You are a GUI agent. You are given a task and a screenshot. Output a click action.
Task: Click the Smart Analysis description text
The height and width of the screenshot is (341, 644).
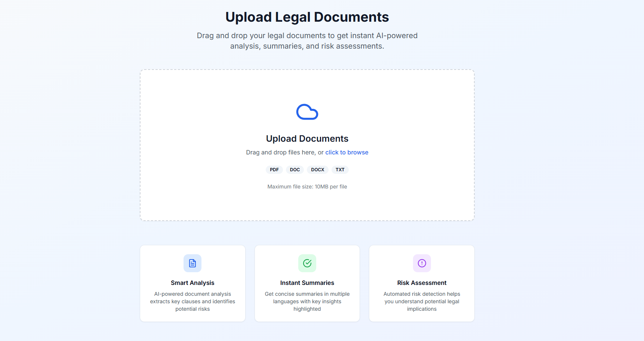click(x=192, y=301)
